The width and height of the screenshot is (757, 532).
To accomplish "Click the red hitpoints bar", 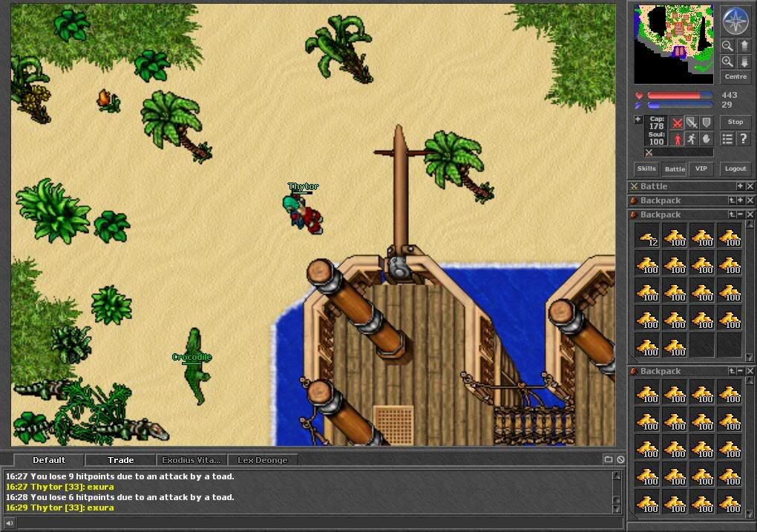I will [680, 96].
